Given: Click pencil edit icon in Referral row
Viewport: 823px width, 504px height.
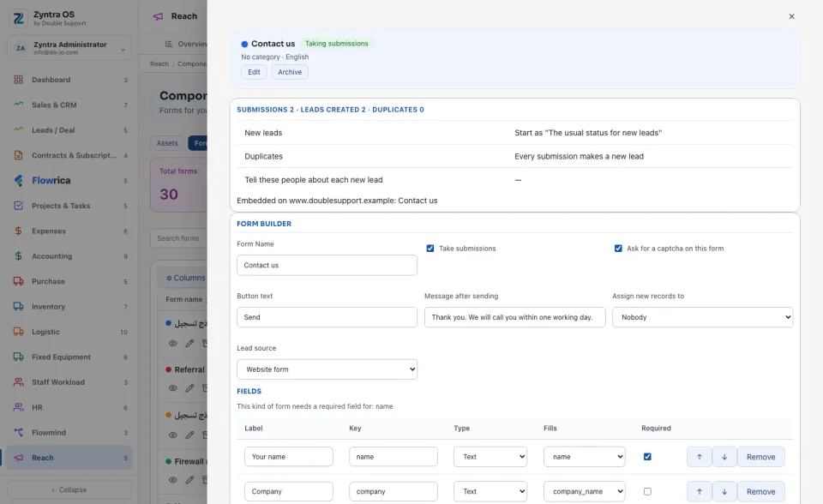Looking at the screenshot, I should [x=189, y=388].
